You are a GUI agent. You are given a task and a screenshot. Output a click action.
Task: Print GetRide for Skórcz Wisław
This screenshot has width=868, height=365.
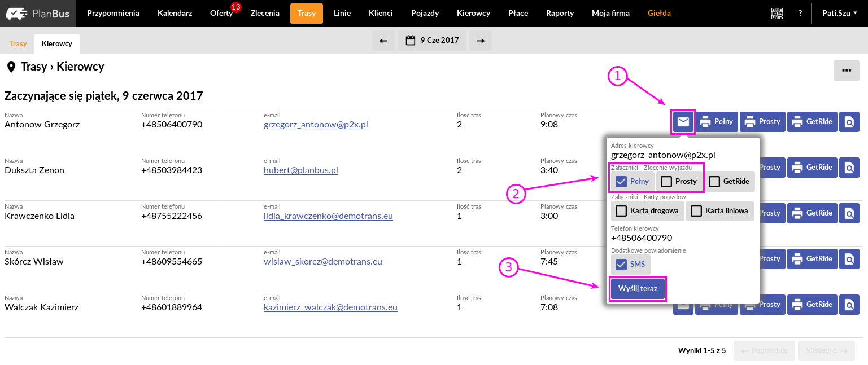812,259
